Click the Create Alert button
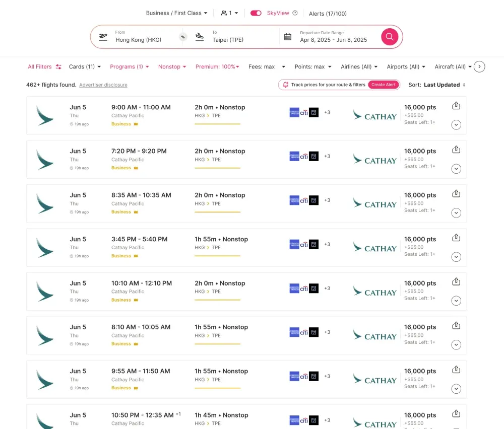 pyautogui.click(x=384, y=85)
